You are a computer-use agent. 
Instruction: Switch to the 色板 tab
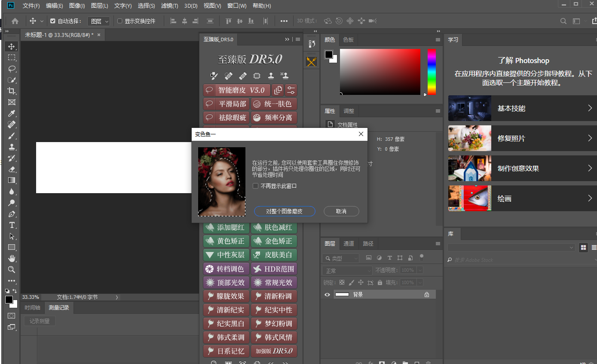348,39
